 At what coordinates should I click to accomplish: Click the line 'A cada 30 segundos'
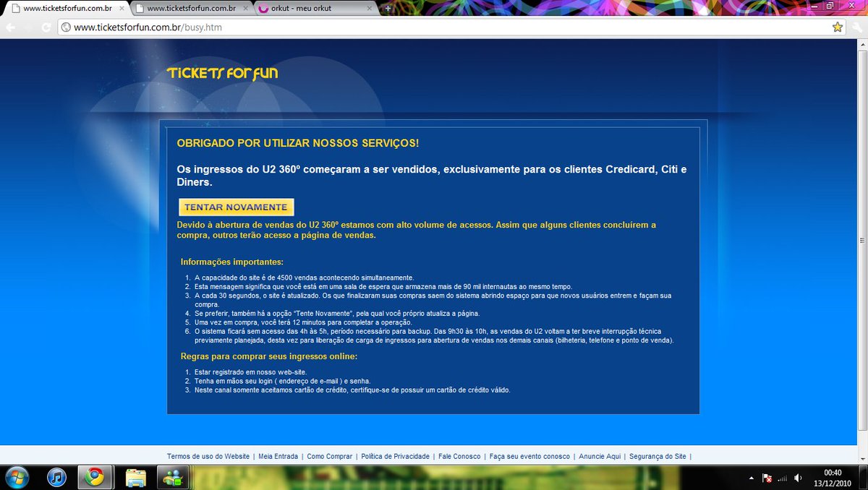(x=433, y=300)
